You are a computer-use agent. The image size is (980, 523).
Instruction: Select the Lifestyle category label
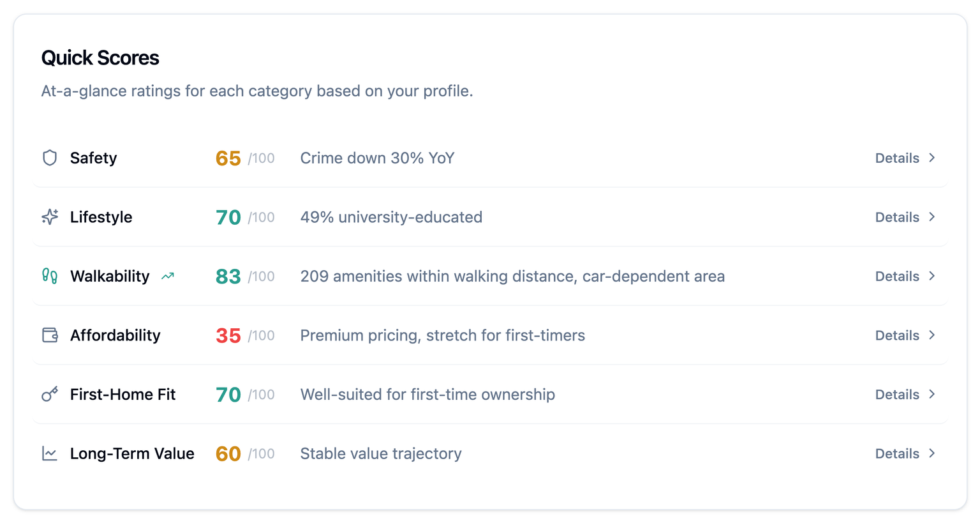coord(101,217)
